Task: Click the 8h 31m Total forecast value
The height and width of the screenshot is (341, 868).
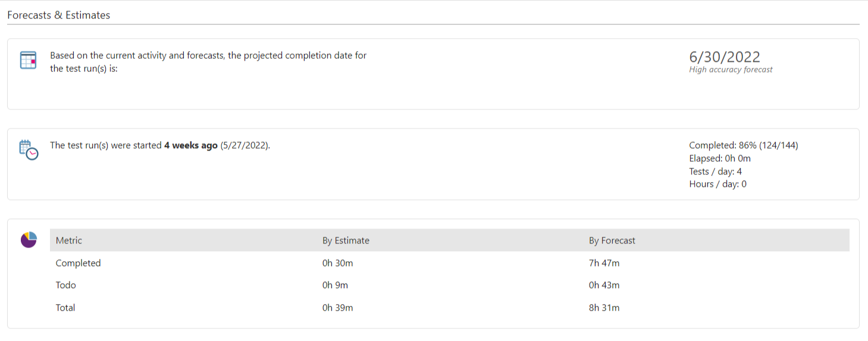Action: 604,308
